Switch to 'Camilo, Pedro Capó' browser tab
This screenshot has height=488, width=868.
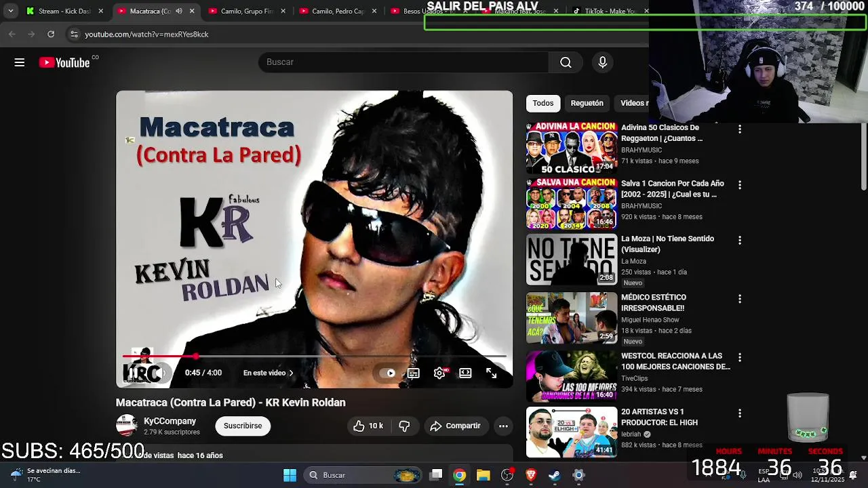338,11
